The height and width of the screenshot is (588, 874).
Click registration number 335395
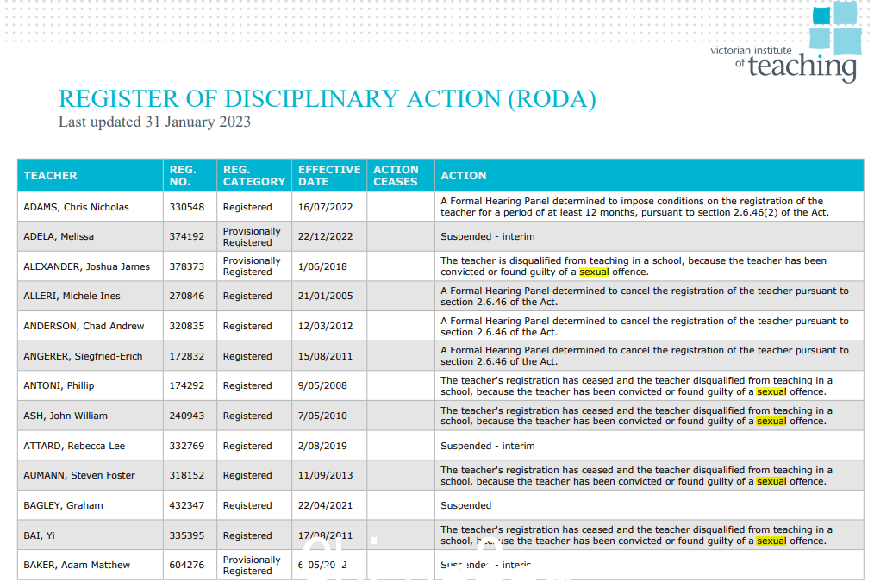coord(187,535)
